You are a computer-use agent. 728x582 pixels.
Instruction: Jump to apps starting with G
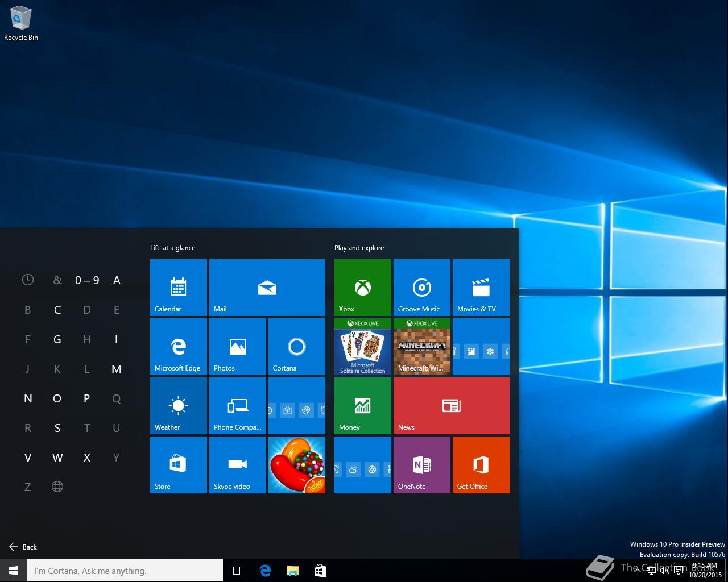point(57,339)
